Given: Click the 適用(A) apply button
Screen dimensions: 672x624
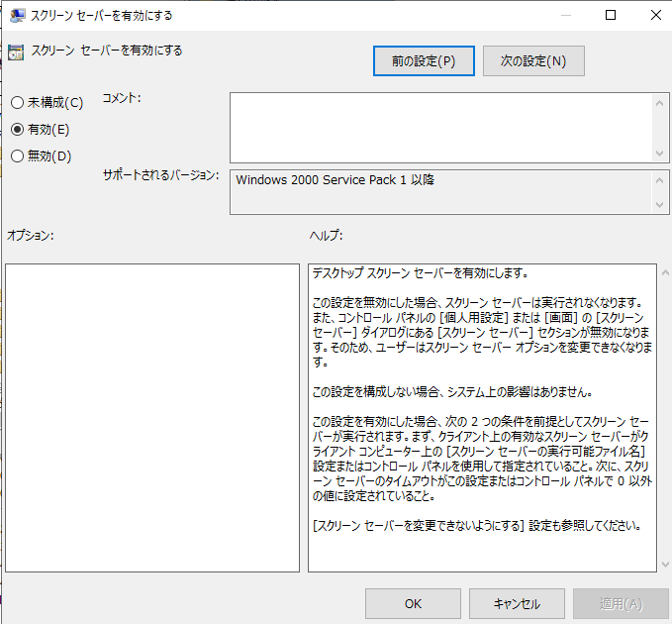Looking at the screenshot, I should pyautogui.click(x=621, y=603).
